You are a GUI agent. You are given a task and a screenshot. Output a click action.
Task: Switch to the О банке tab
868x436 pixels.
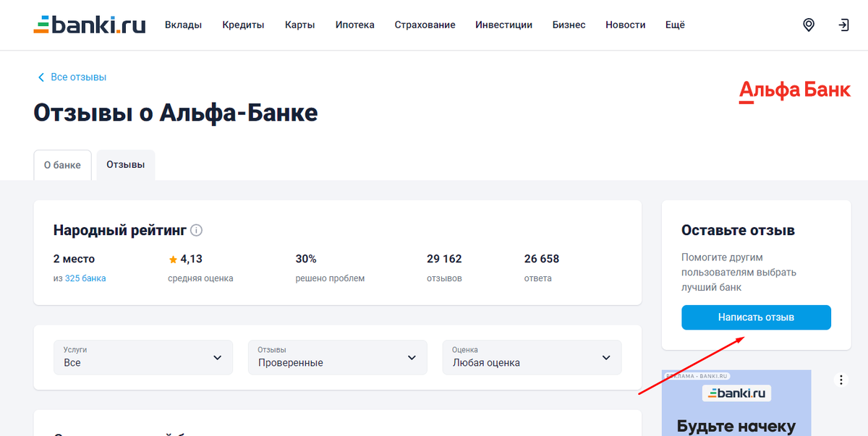(62, 165)
